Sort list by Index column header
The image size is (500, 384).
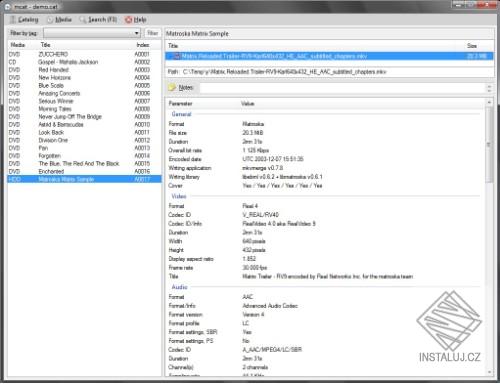(143, 45)
